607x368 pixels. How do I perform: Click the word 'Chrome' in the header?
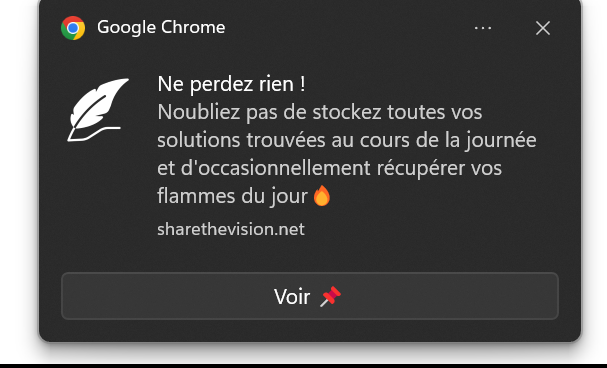click(x=193, y=27)
